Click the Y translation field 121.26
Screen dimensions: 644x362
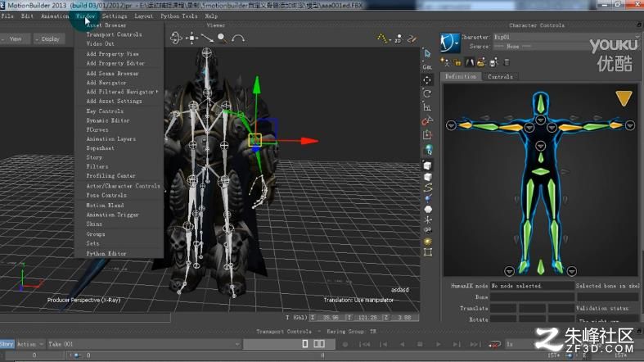click(x=367, y=318)
